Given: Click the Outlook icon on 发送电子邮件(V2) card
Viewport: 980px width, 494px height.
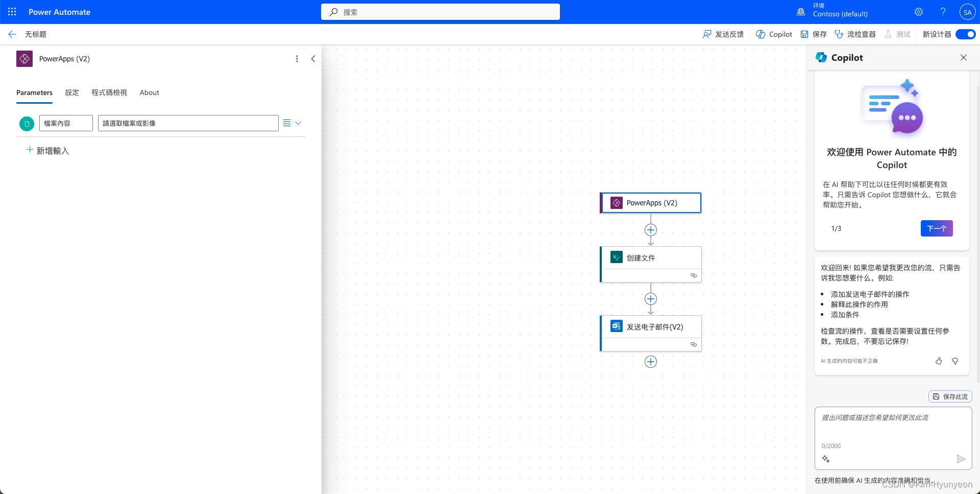Looking at the screenshot, I should [617, 326].
